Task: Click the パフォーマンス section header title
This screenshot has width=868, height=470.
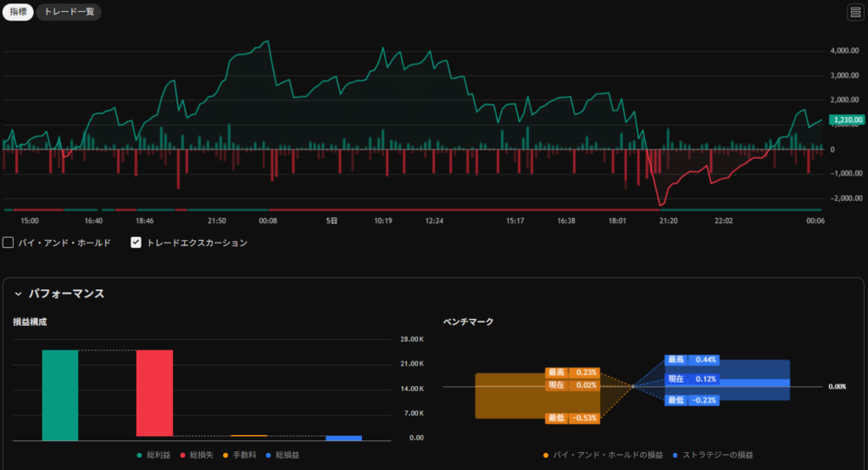Action: 66,294
